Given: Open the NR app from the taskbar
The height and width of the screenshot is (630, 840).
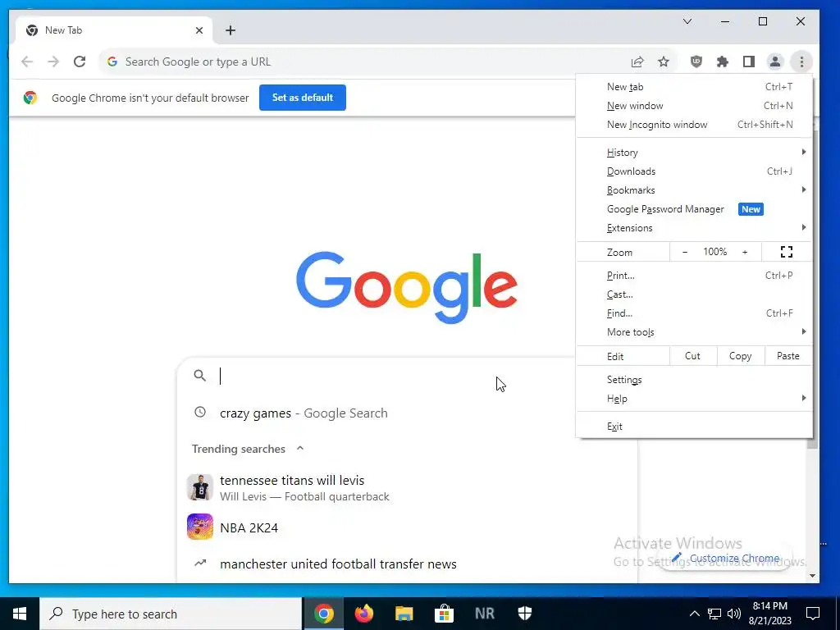Looking at the screenshot, I should [x=484, y=614].
